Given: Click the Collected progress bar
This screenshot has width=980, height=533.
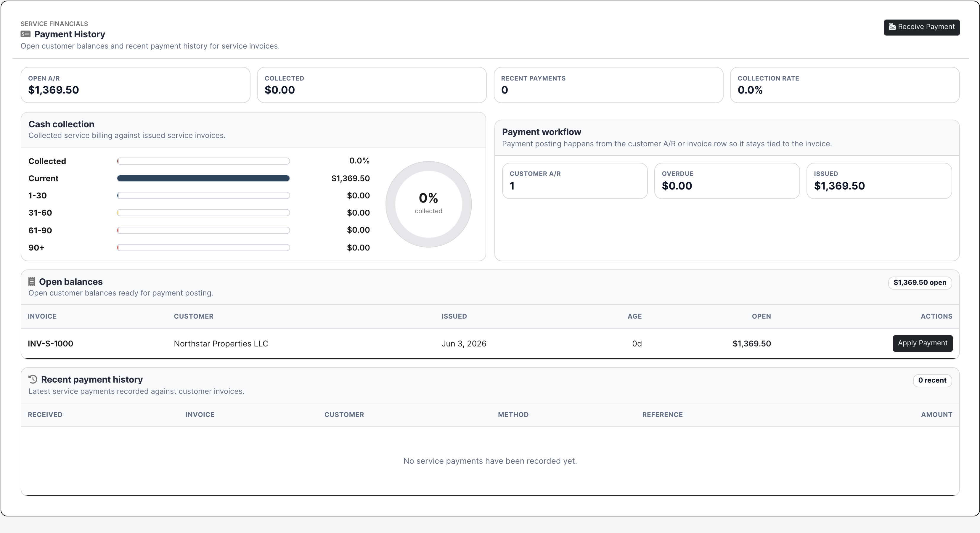Looking at the screenshot, I should coord(203,161).
